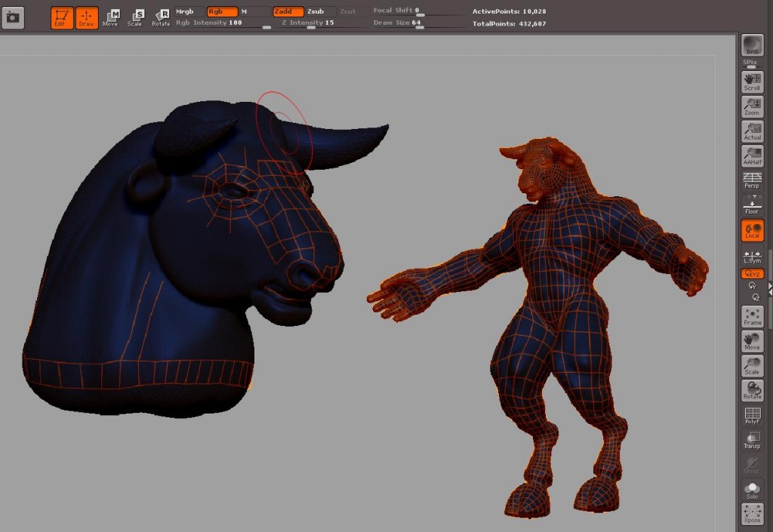Screen dimensions: 773x532
Task: Toggle Solo mode for subtool
Action: [752, 490]
